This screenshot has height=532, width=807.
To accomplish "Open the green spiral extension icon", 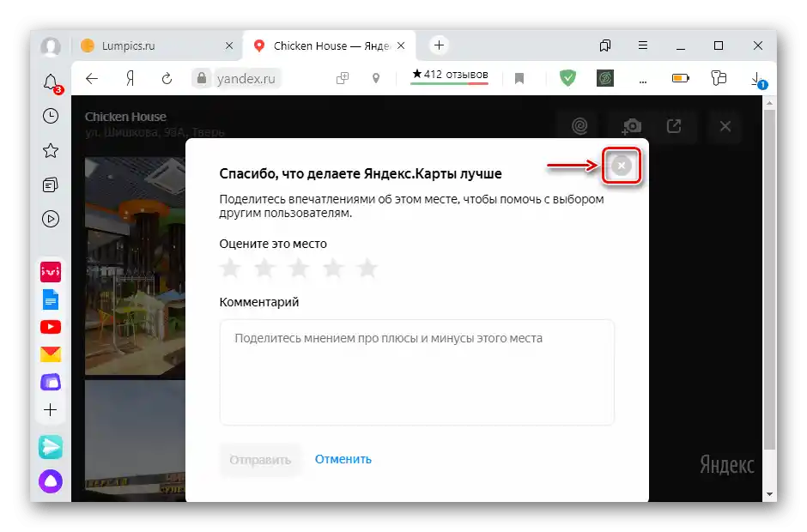I will coord(604,78).
